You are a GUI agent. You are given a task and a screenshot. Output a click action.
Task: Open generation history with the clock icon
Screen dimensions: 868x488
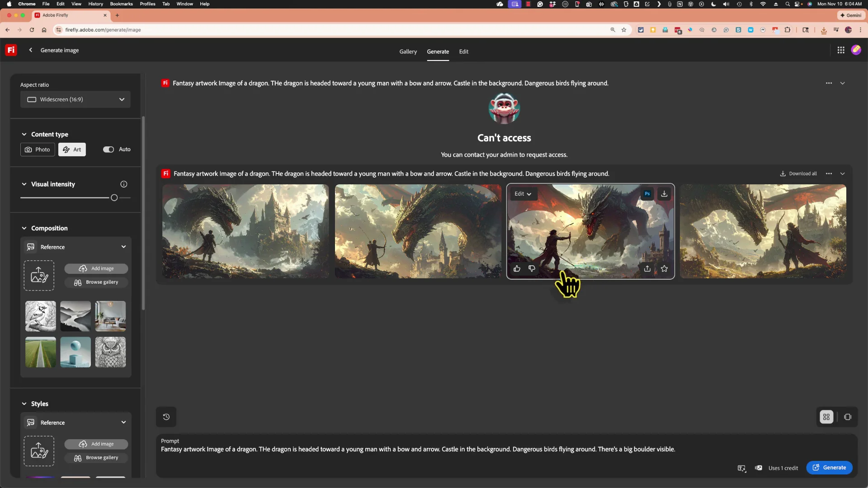(x=165, y=417)
